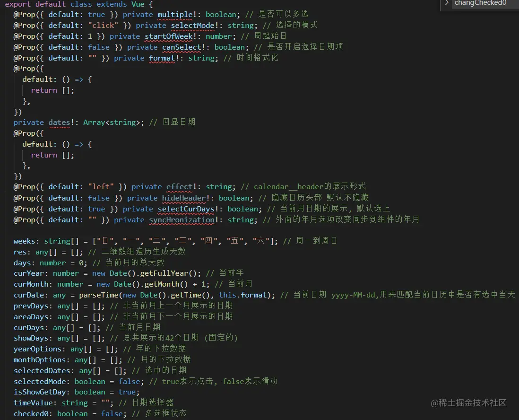
Task: Click the comment '隐藏日历头部 默认不隐藏'
Action: 320,198
